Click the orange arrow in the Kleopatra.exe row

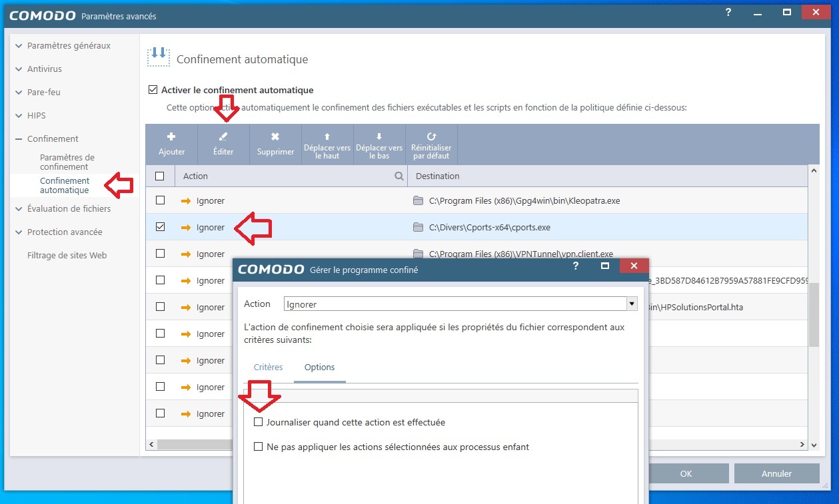[x=186, y=200]
